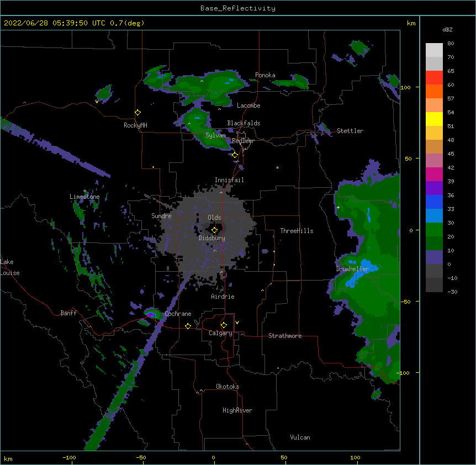Select the purple 36-39 dBZ legend band

[434, 188]
